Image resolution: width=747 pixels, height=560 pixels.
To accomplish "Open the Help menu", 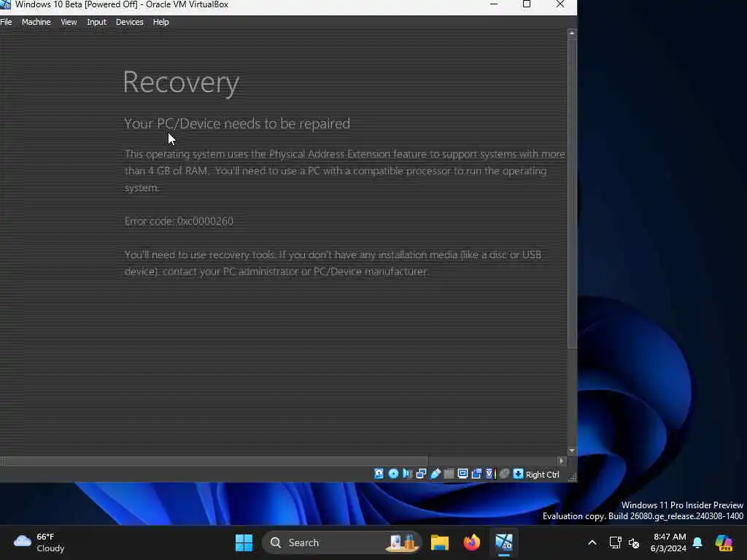I will click(161, 22).
